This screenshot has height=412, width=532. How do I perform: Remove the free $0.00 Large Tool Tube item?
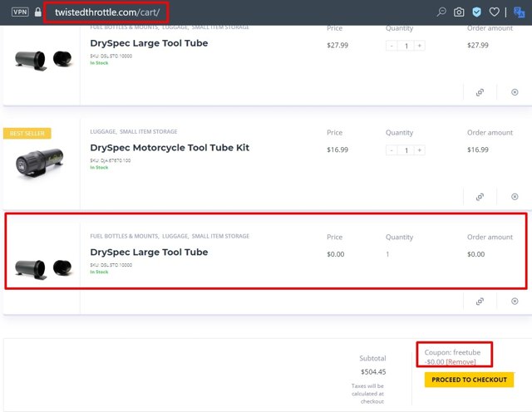click(515, 302)
